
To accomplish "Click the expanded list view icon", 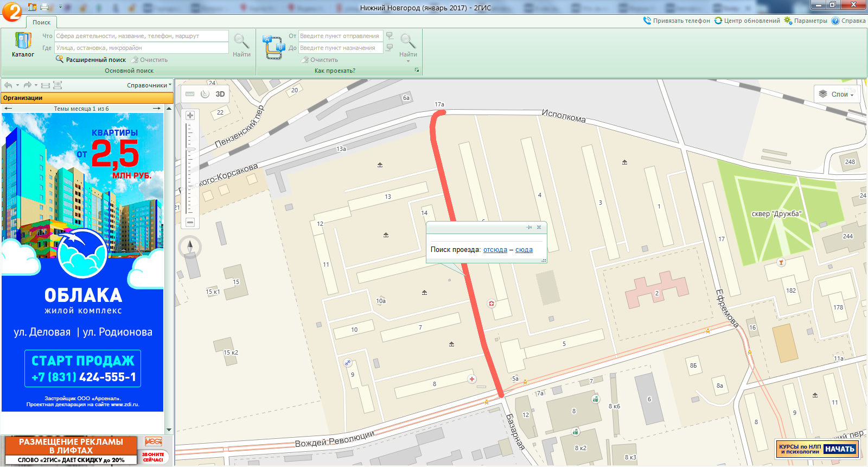I will point(58,85).
